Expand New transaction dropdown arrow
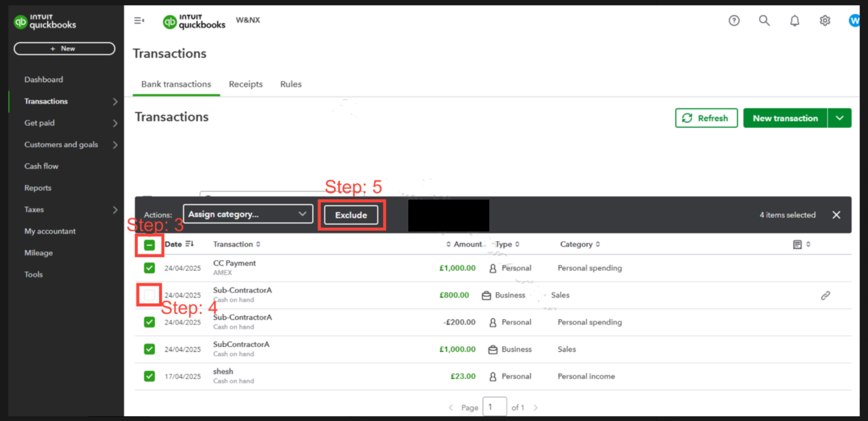Screen dimensions: 868x421 [x=839, y=118]
